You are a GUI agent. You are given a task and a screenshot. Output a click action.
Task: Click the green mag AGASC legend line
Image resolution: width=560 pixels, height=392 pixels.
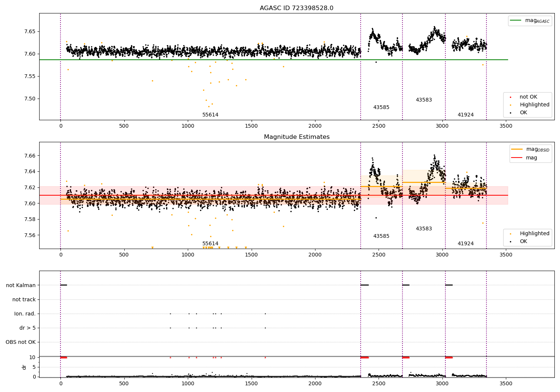point(516,21)
